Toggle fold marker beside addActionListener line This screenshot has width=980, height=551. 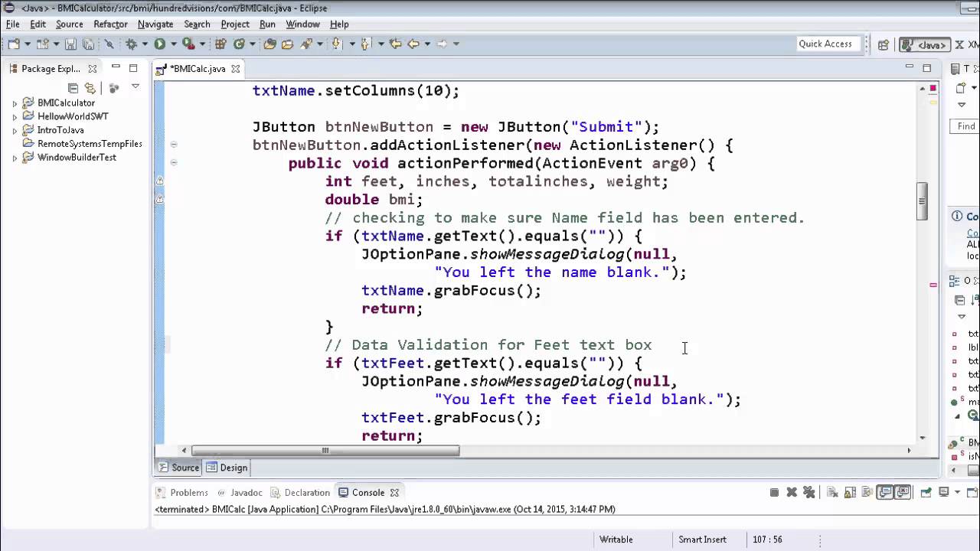click(x=174, y=145)
